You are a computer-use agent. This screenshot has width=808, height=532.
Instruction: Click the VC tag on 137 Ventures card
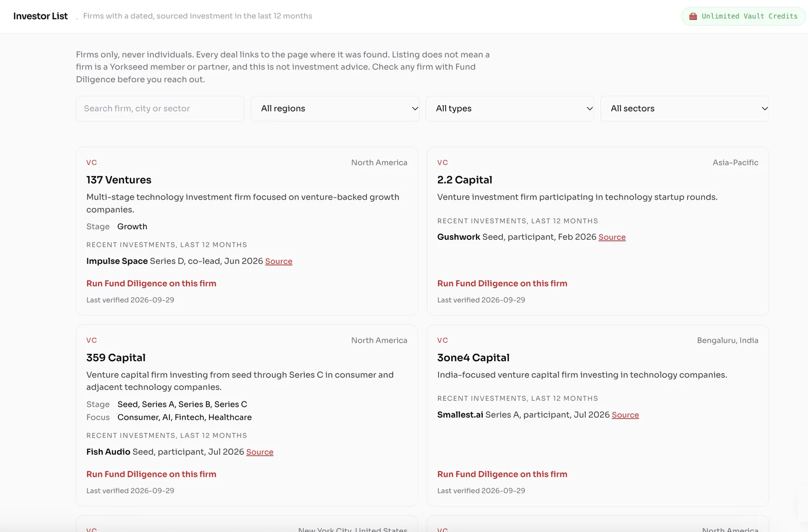(x=92, y=163)
